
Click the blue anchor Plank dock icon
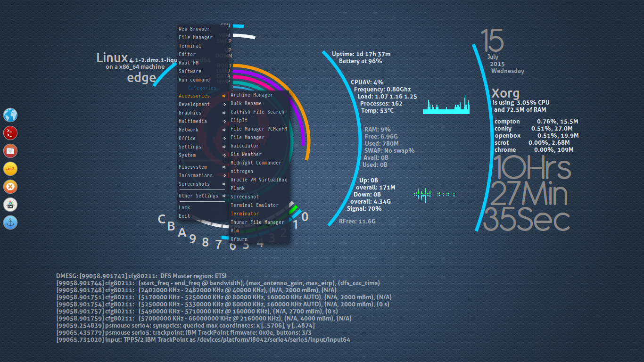click(10, 222)
